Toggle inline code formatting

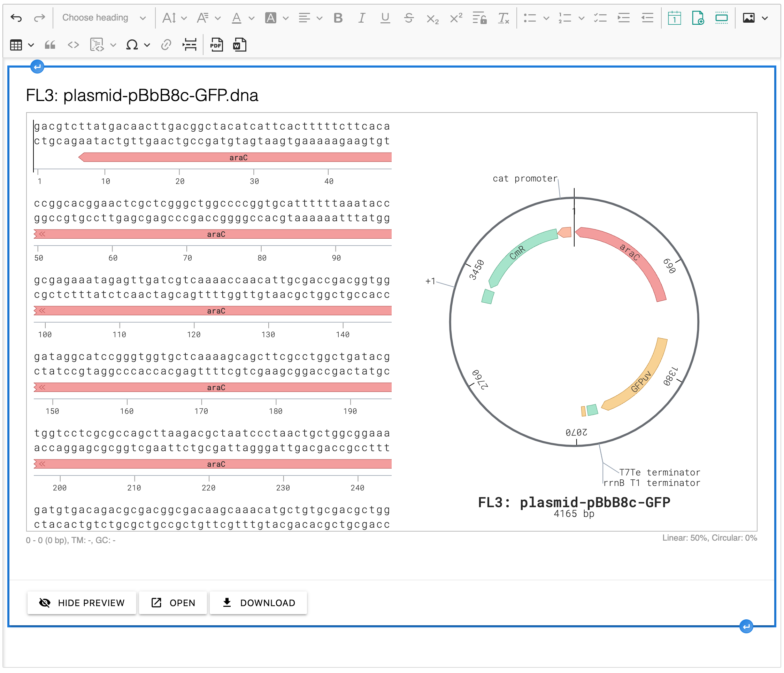click(x=74, y=45)
